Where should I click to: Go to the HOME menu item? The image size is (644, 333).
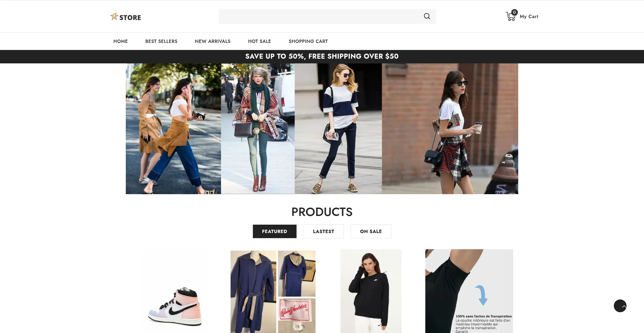click(120, 41)
